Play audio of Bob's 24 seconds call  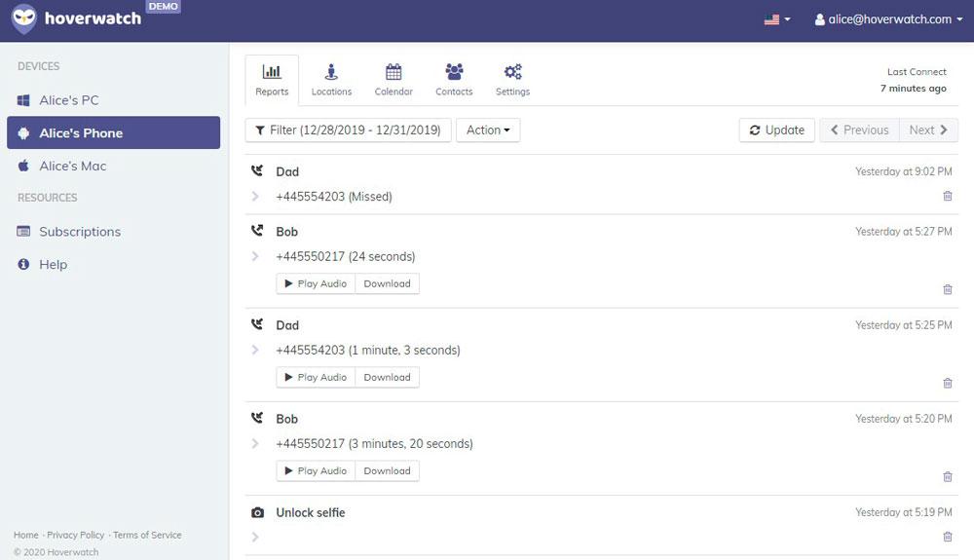pos(316,283)
